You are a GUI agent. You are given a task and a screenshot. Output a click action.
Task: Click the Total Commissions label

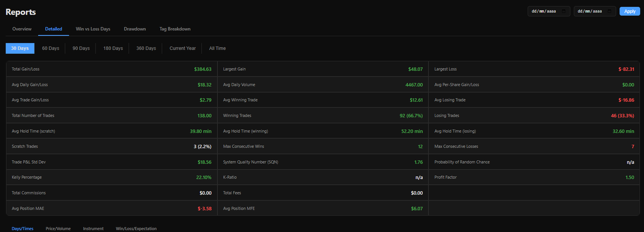click(29, 192)
